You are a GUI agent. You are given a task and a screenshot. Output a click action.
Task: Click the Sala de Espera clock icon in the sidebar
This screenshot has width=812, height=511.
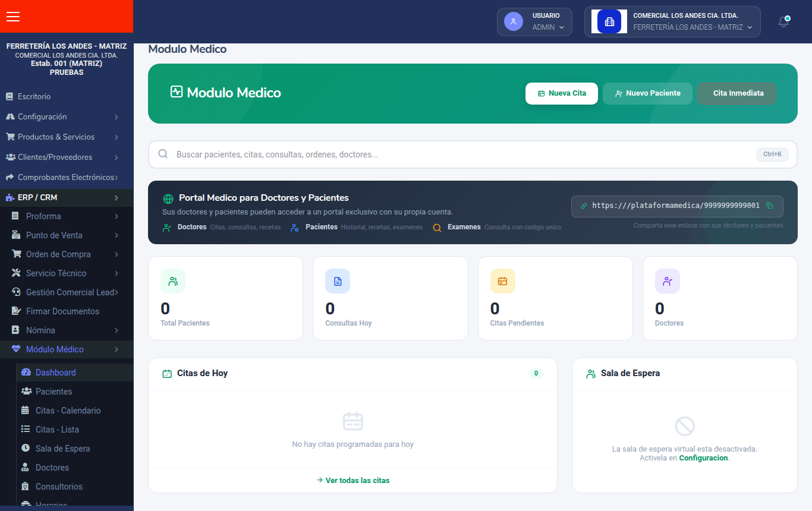pos(26,449)
